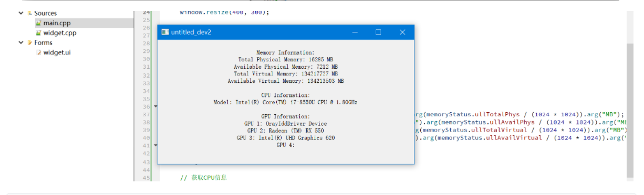The image size is (644, 195).
Task: Click 'GPU 1: OrayIddDriver Device' line
Action: point(285,124)
